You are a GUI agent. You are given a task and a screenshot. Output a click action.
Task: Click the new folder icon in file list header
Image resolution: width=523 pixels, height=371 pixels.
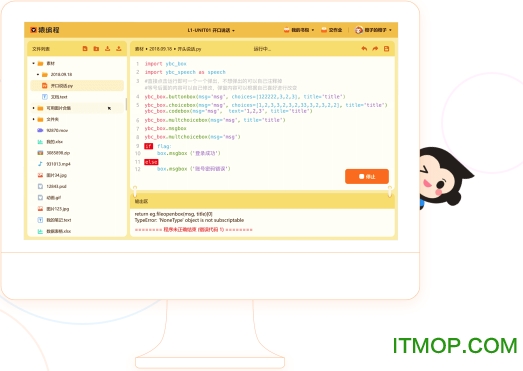coord(96,49)
